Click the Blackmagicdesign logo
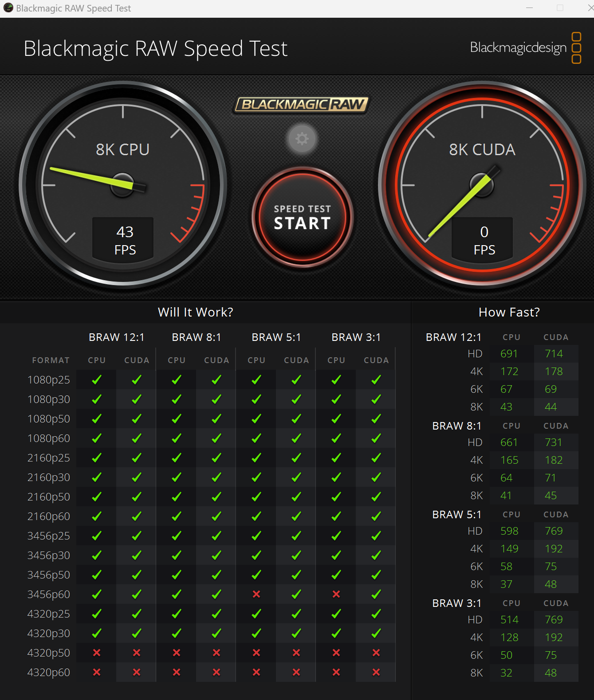 coord(526,47)
